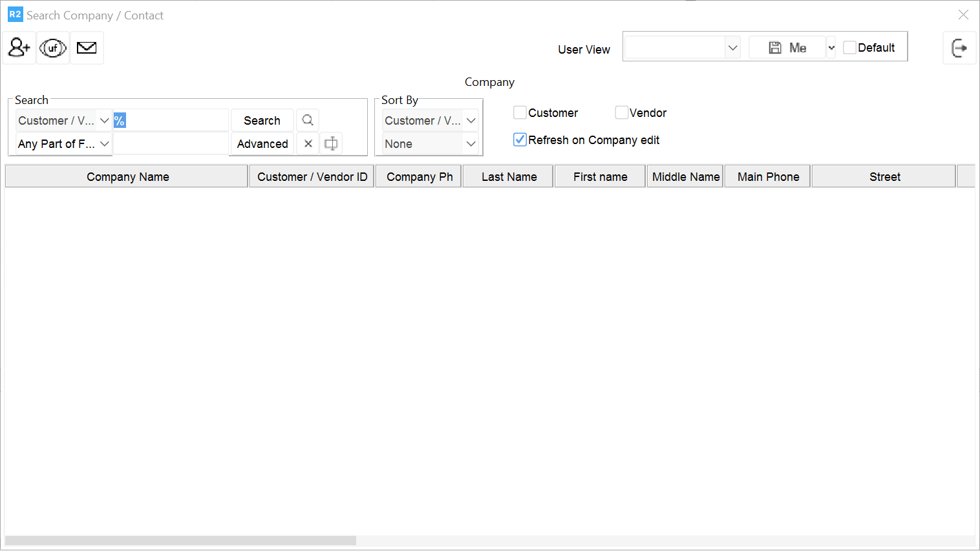Expand the User View dropdown
The width and height of the screenshot is (980, 551).
tap(732, 48)
